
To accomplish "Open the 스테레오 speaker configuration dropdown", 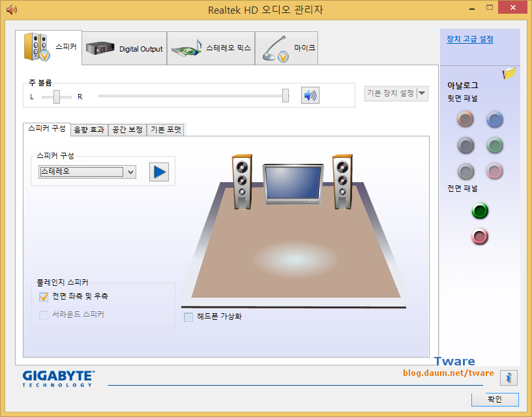I will (x=87, y=172).
